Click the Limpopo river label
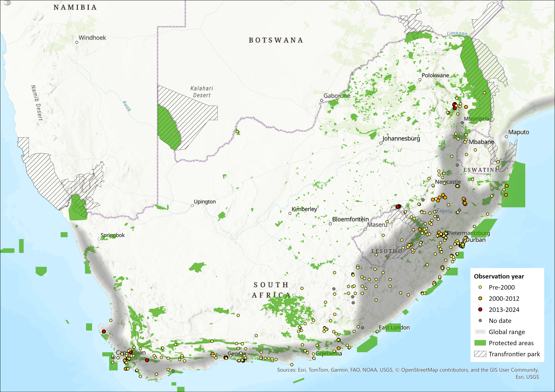555x392 pixels. [457, 33]
